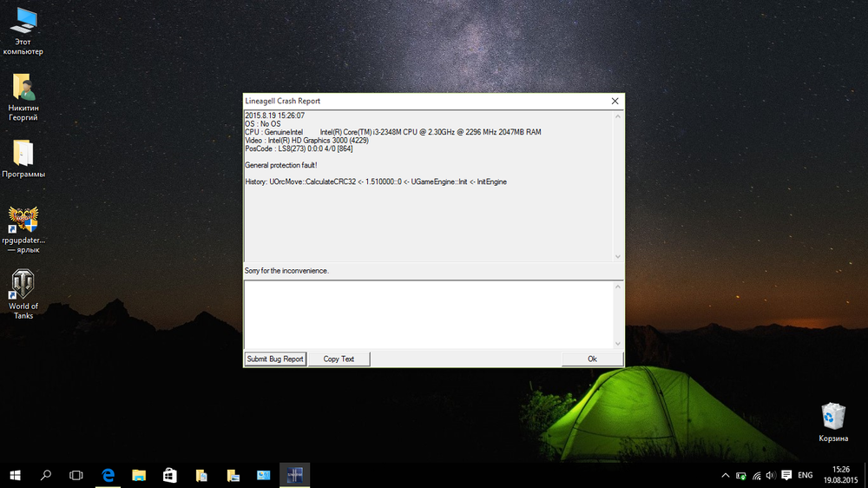The height and width of the screenshot is (488, 868).
Task: Click Submit Bug Report button
Action: pos(275,359)
